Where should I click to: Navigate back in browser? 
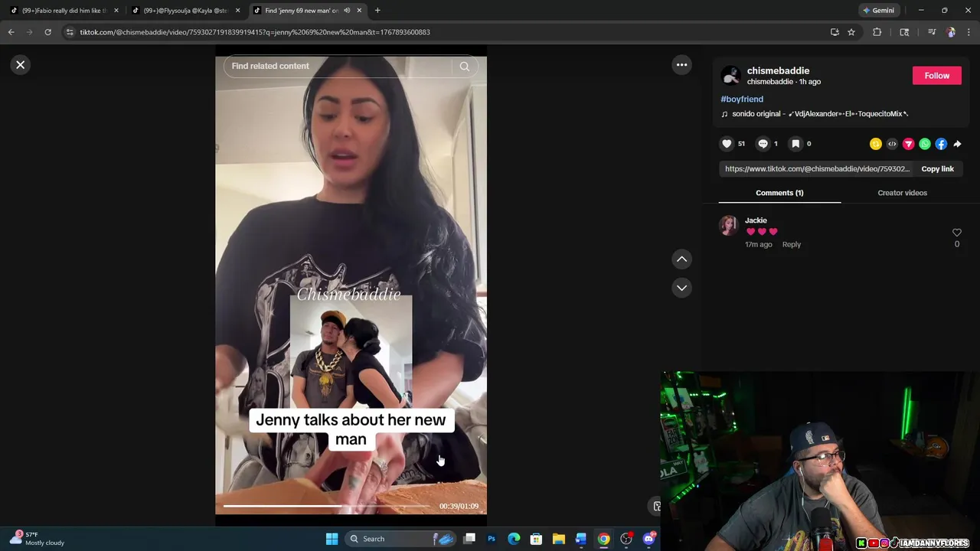(11, 32)
